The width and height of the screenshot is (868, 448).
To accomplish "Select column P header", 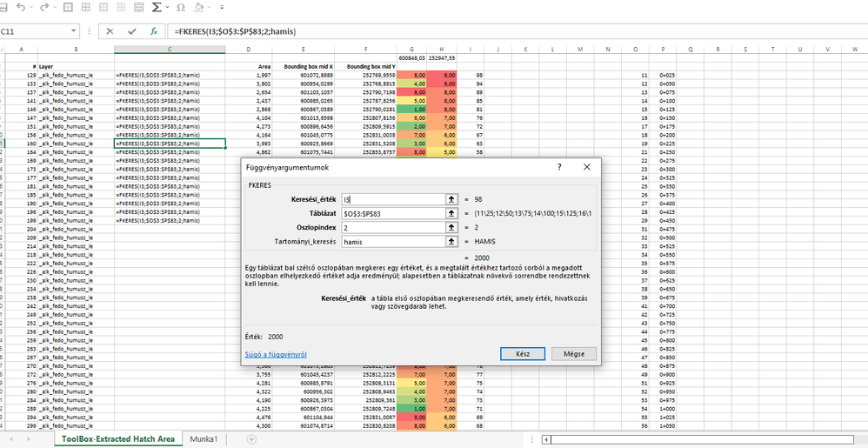I will [x=663, y=50].
